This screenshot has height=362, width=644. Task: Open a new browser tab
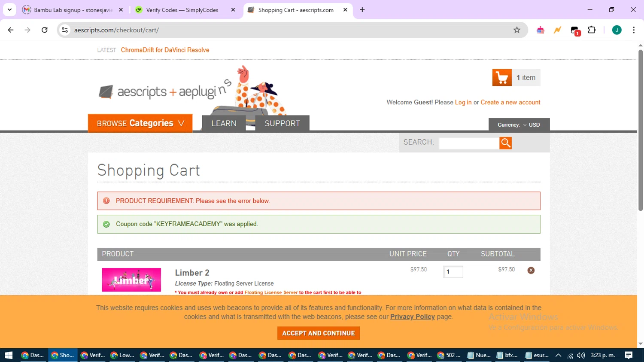coord(362,10)
